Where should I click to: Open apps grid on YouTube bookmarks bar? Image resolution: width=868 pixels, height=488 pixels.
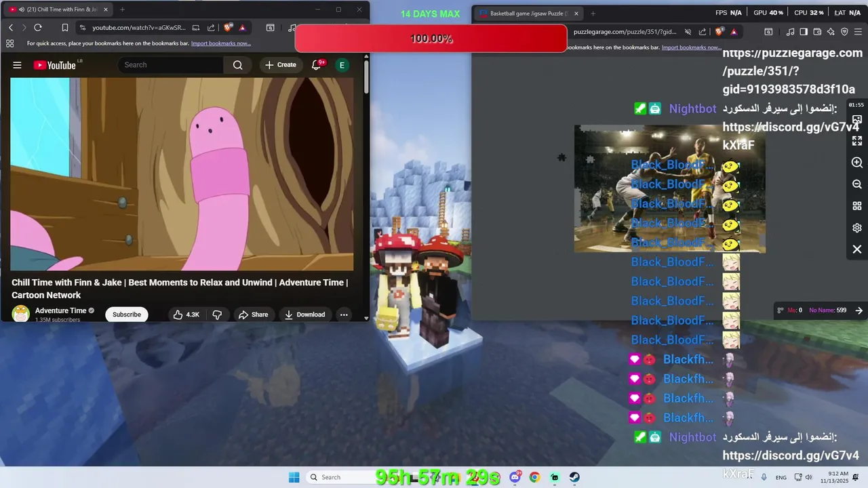(9, 43)
